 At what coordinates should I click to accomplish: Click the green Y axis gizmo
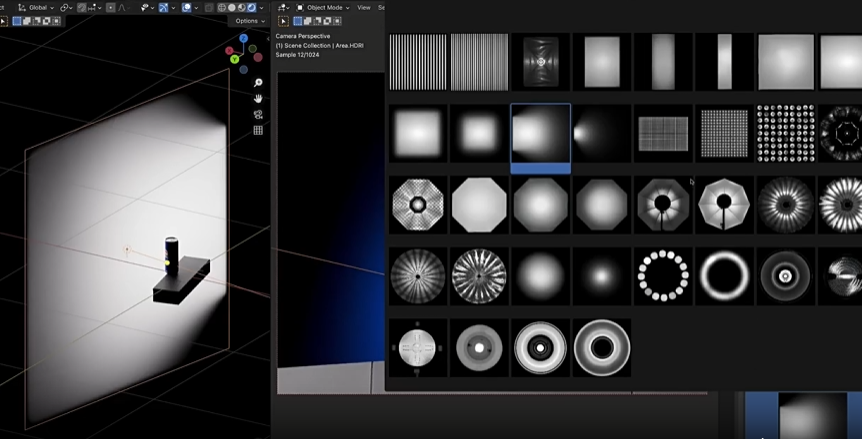(x=234, y=59)
